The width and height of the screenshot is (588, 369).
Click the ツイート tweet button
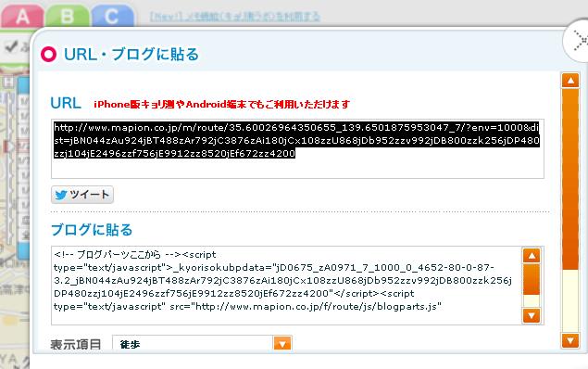point(82,195)
